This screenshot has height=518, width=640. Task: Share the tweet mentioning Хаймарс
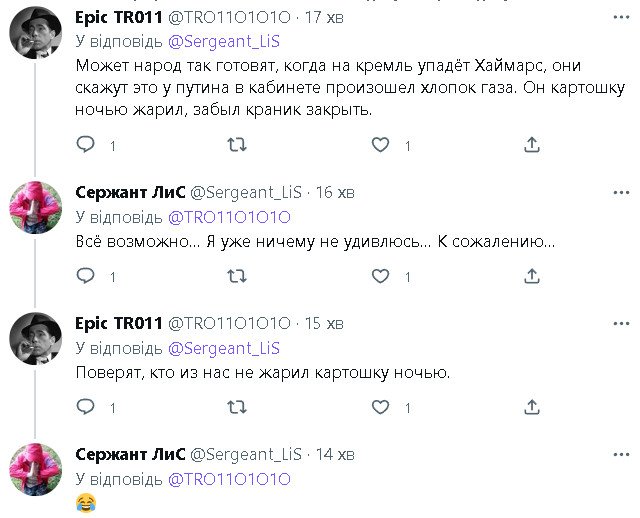pyautogui.click(x=532, y=145)
